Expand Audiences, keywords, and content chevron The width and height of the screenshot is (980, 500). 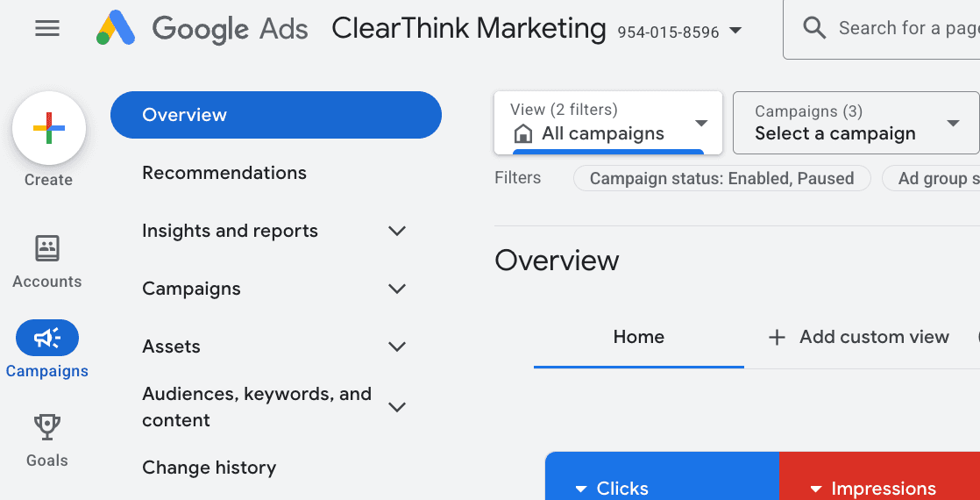[x=397, y=407]
